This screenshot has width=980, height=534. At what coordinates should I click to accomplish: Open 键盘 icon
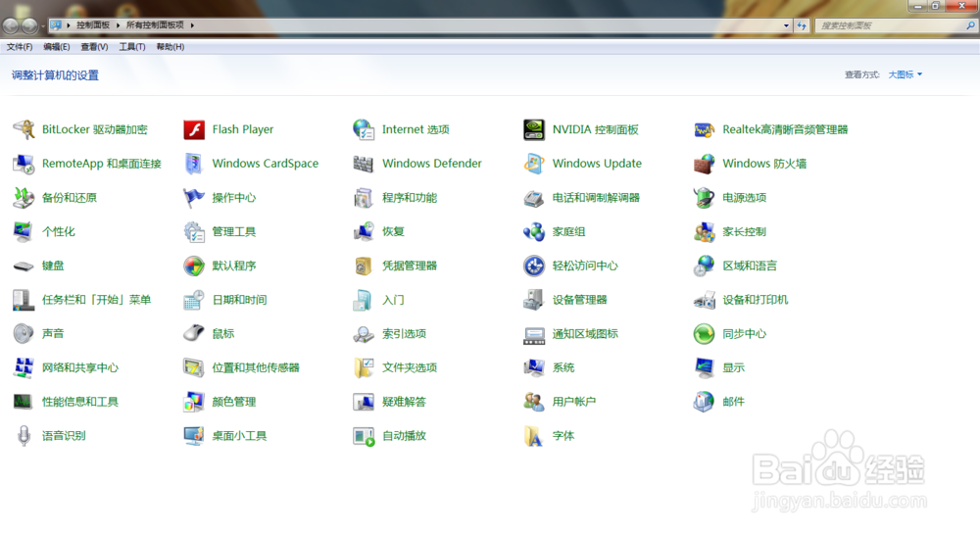(24, 266)
